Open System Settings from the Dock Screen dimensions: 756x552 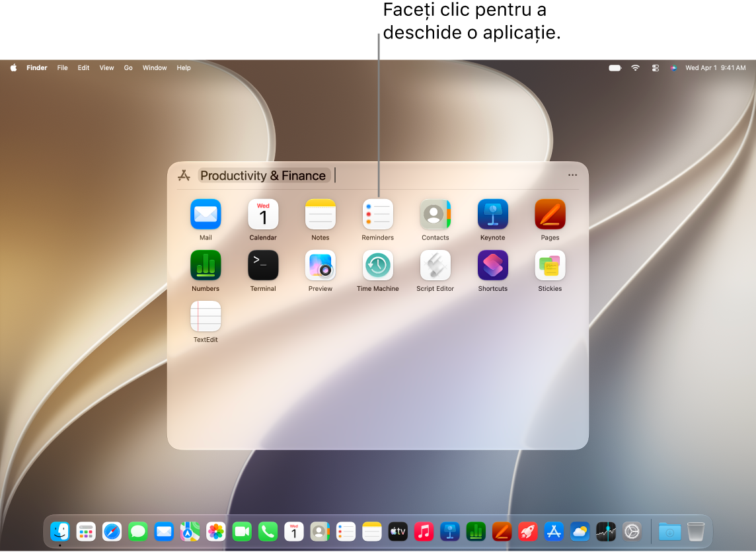(x=632, y=532)
